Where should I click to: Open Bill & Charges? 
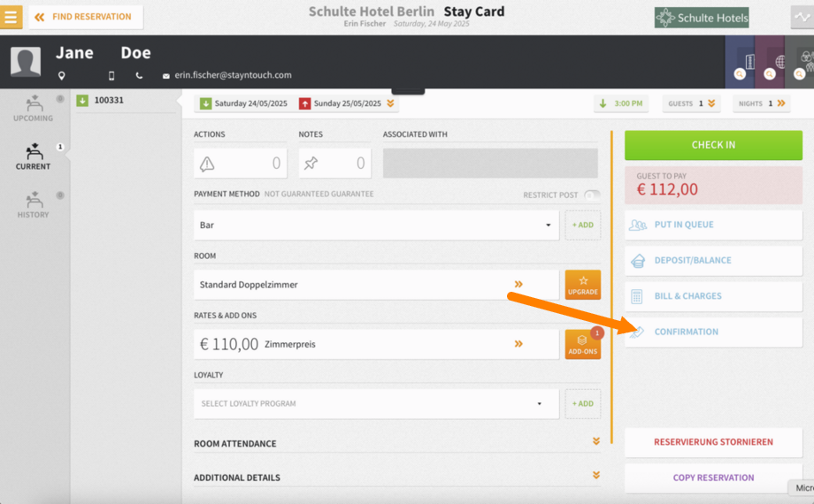pos(713,296)
